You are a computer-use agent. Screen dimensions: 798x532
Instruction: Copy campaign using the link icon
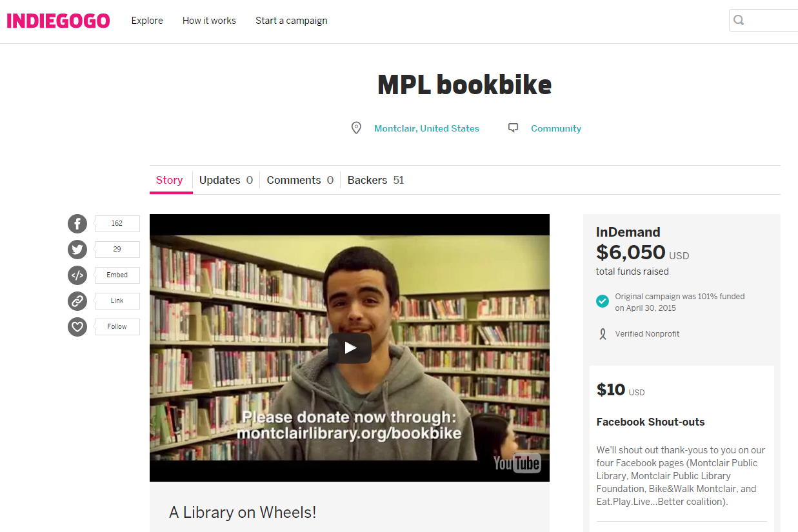77,301
